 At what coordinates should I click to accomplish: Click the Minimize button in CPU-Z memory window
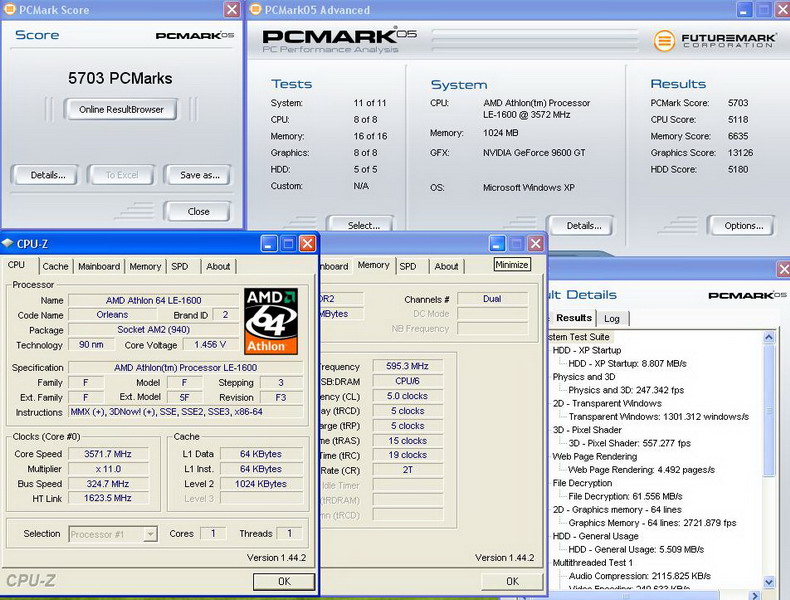512,264
